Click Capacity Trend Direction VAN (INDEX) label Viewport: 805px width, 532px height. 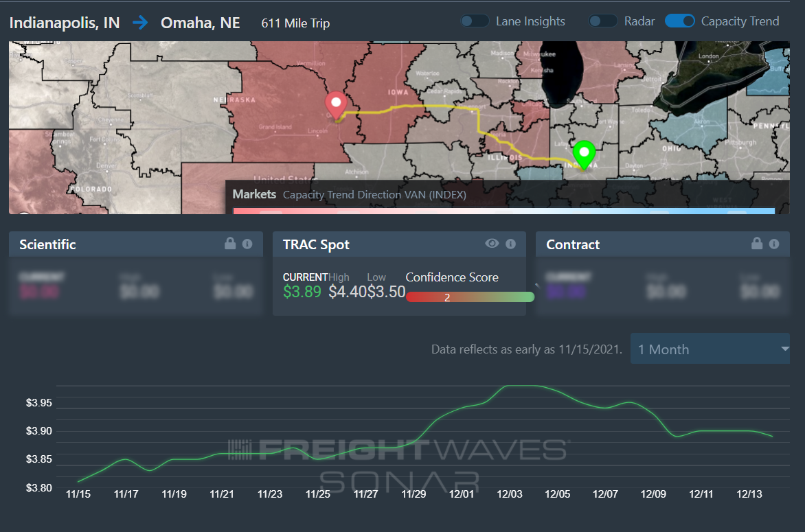click(375, 195)
